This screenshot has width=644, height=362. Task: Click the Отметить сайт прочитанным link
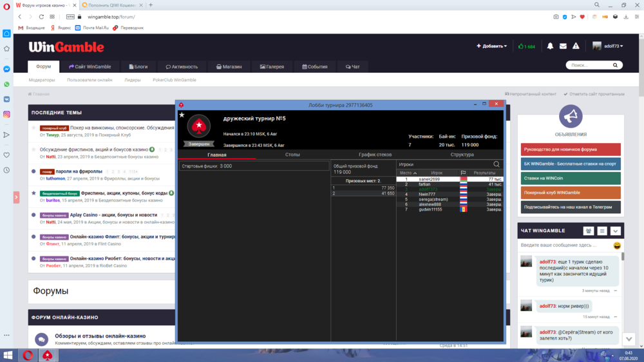click(594, 94)
